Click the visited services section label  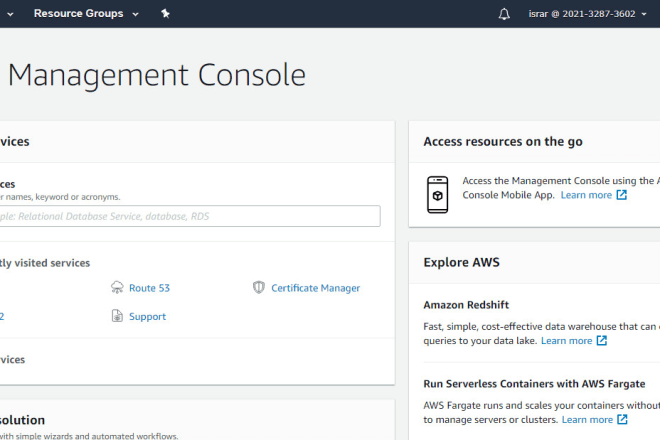pos(45,263)
